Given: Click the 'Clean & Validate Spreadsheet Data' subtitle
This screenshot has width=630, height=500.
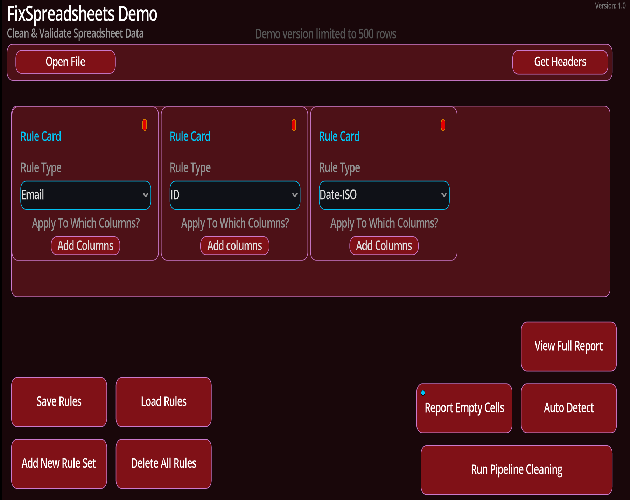Looking at the screenshot, I should coord(75,33).
